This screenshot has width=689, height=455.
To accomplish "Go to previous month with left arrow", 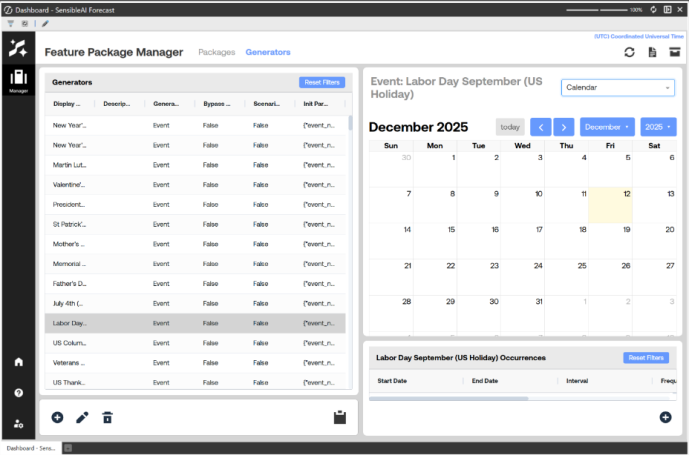I will 541,127.
